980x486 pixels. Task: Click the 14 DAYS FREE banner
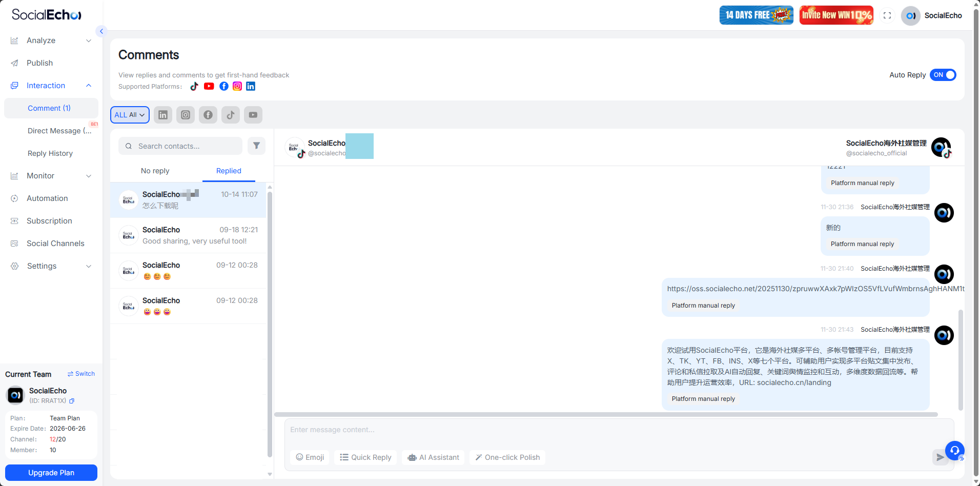[757, 15]
